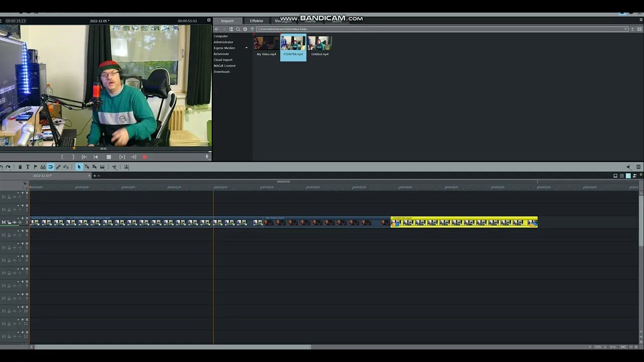
Task: Select the single object mouse mode arrow
Action: 79,167
